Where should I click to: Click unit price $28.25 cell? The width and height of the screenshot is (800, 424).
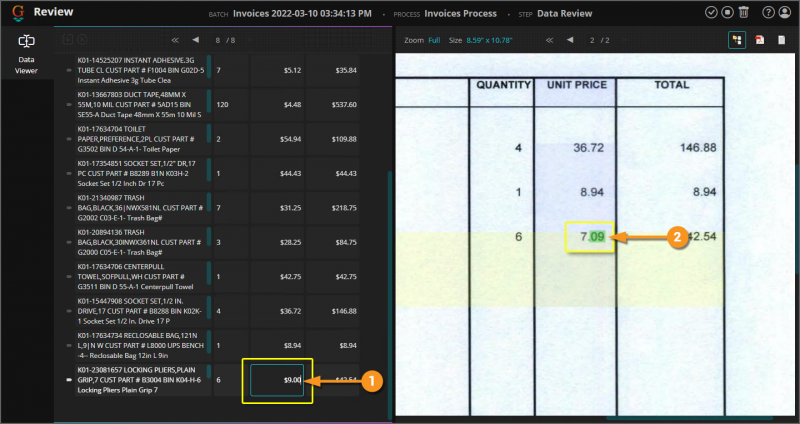click(277, 242)
